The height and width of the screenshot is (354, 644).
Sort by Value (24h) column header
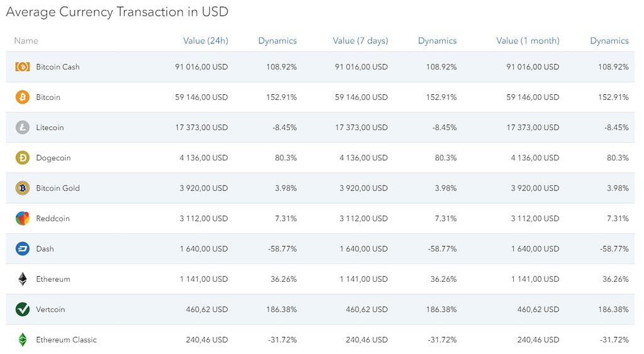click(x=205, y=41)
